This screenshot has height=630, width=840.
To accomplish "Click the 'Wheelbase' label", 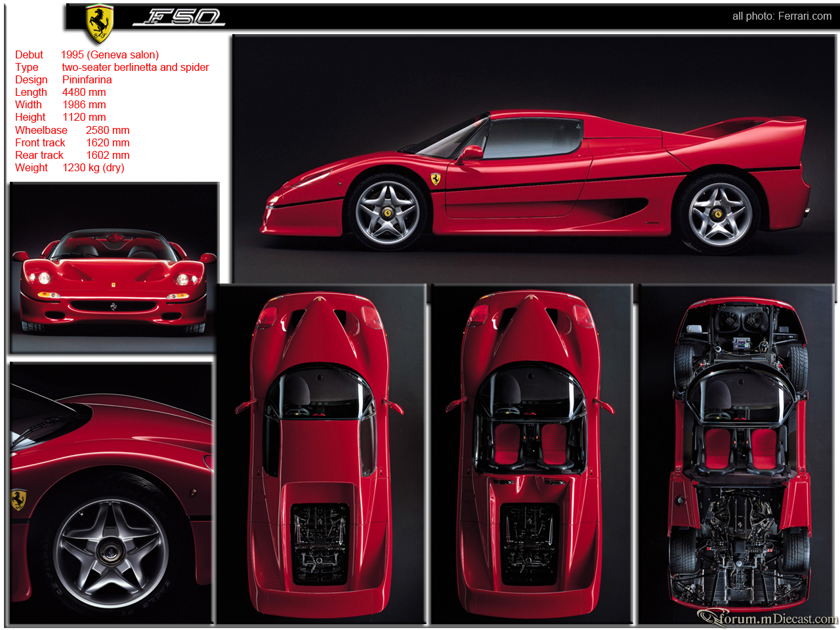I will click(41, 131).
